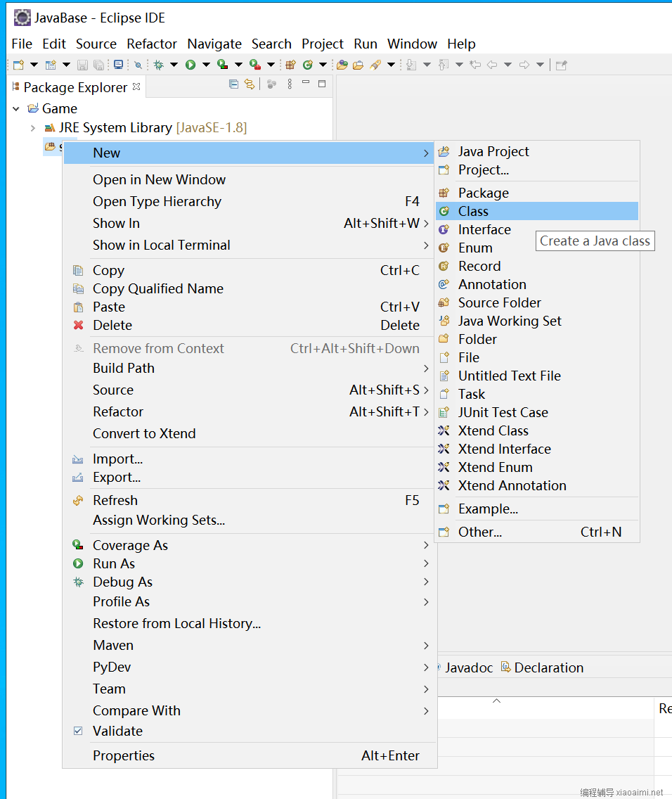
Task: Click the Coverage launch toolbar icon
Action: [x=222, y=65]
